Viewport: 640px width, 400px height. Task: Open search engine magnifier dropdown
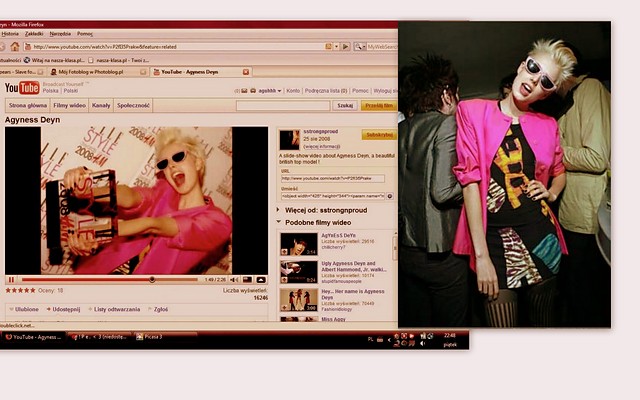point(359,47)
